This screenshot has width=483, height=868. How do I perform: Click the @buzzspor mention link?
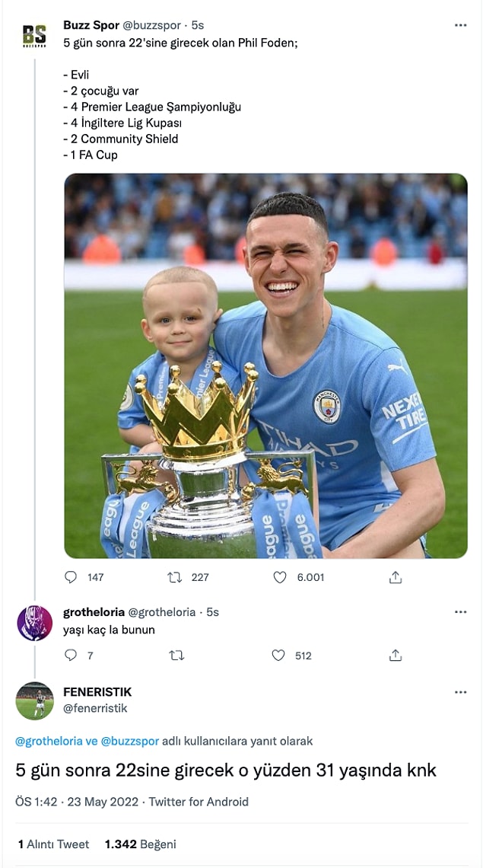(130, 742)
